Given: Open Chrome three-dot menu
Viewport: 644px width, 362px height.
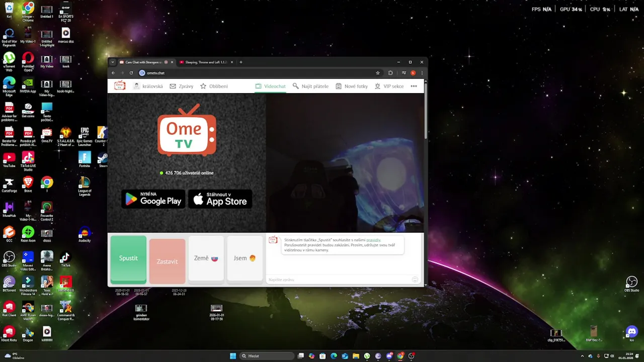Looking at the screenshot, I should pos(422,73).
